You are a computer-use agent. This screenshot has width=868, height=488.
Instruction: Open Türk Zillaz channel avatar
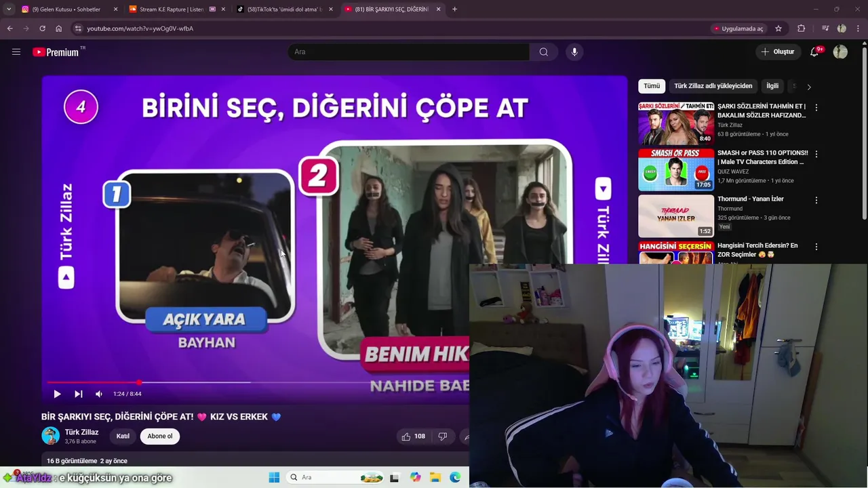tap(50, 436)
